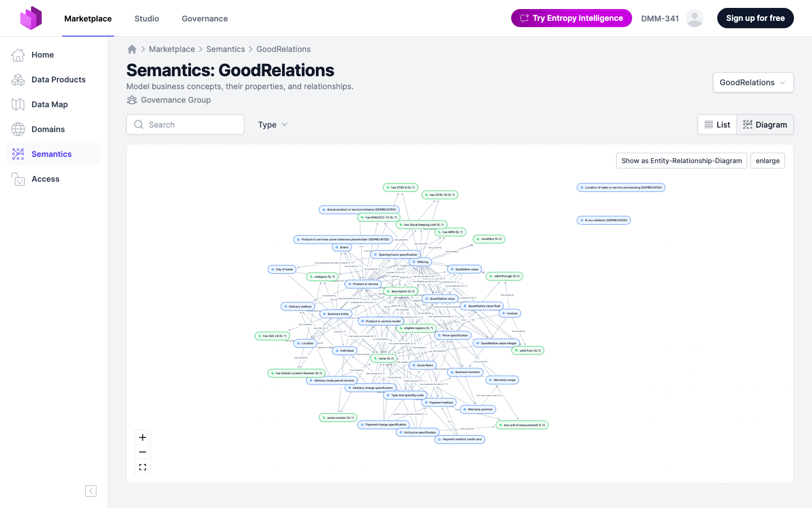Viewport: 812px width, 508px height.
Task: Click the Try Entropy Intelligence button
Action: coord(571,17)
